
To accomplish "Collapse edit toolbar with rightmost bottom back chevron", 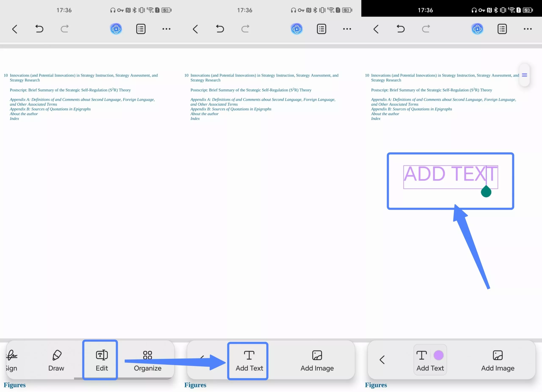I will [382, 360].
